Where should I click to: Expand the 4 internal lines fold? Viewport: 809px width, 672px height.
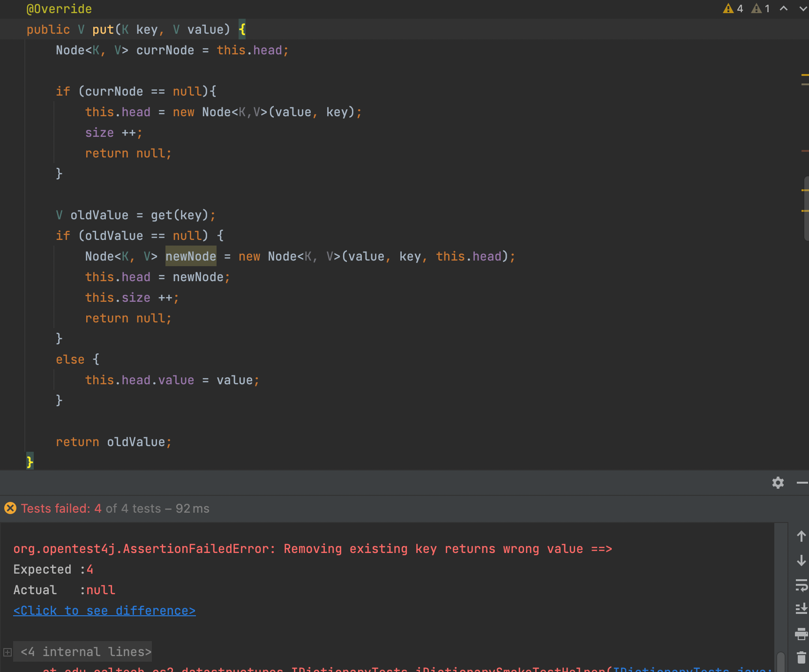click(x=7, y=652)
